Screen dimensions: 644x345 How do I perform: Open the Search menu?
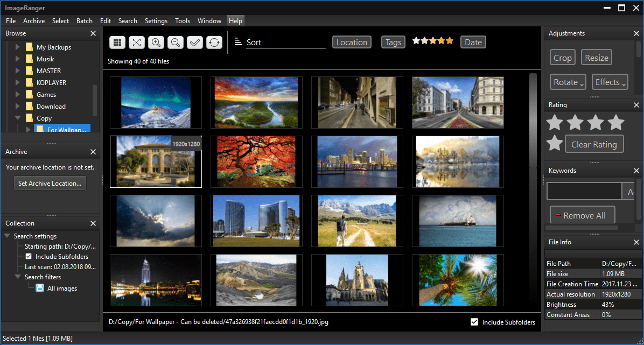click(x=128, y=21)
